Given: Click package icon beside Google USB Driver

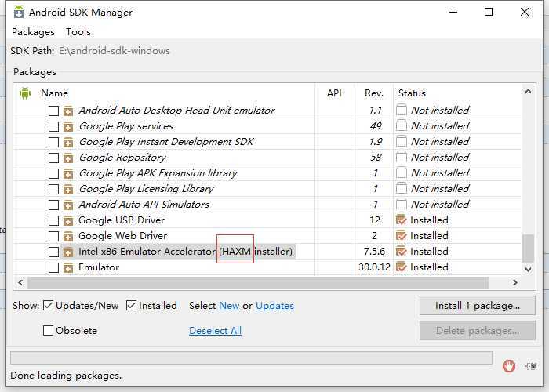Looking at the screenshot, I should tap(68, 220).
